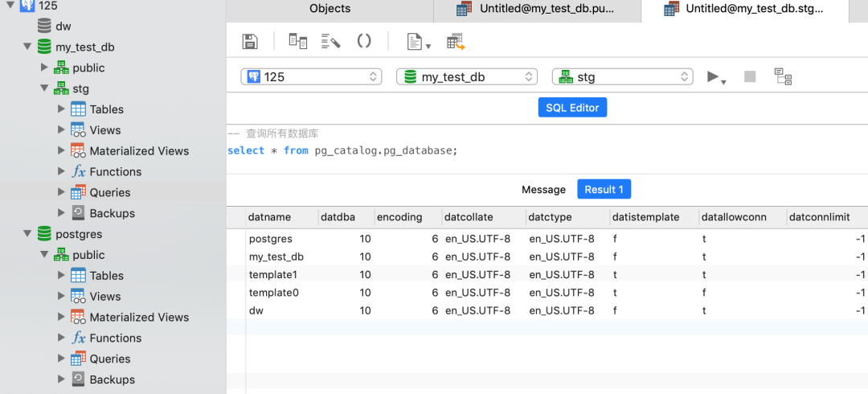Click the Run query play button
This screenshot has width=868, height=394.
[716, 77]
